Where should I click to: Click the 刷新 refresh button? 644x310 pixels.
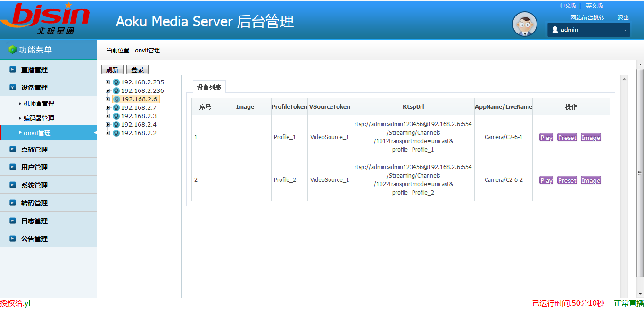click(112, 70)
